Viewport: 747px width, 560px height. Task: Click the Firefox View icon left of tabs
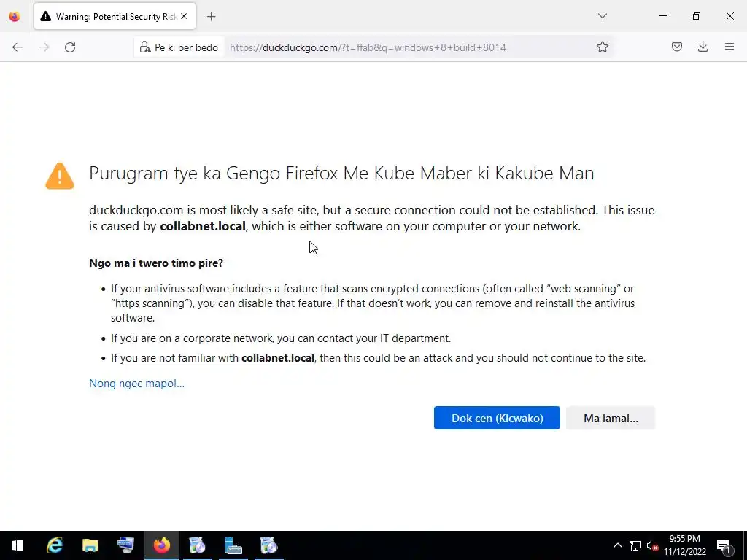coord(15,17)
